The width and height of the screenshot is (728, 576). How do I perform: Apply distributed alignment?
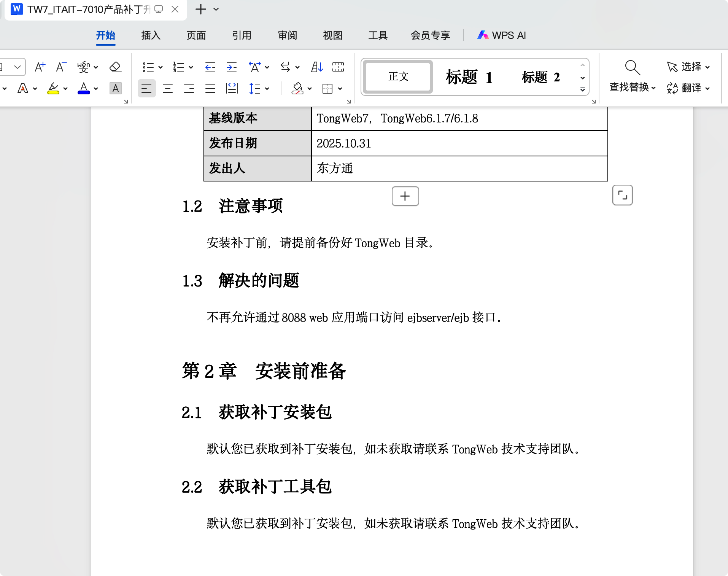click(232, 89)
